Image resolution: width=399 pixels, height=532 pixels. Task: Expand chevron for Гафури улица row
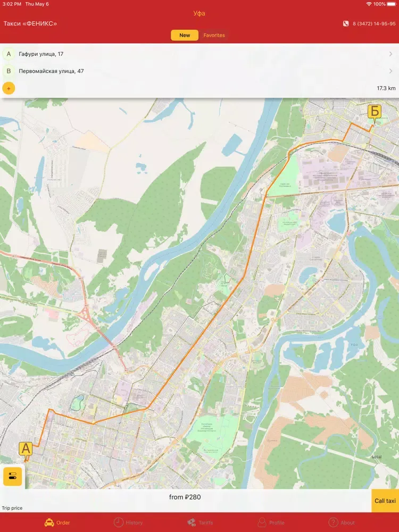390,54
